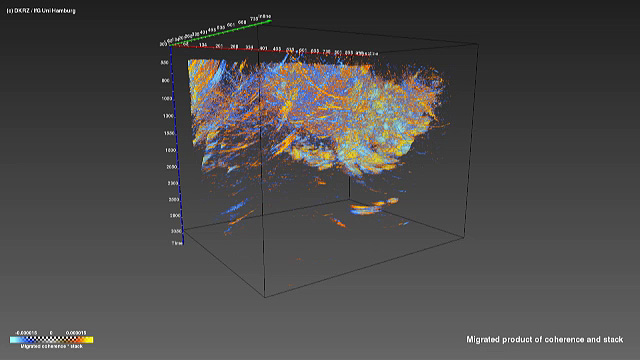The image size is (640, 360).
Task: Click the Migrated product of coherence and stack caption
Action: point(544,339)
